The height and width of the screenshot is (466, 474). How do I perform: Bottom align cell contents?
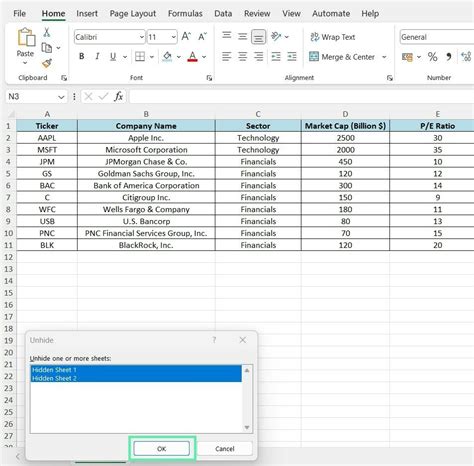(x=258, y=37)
